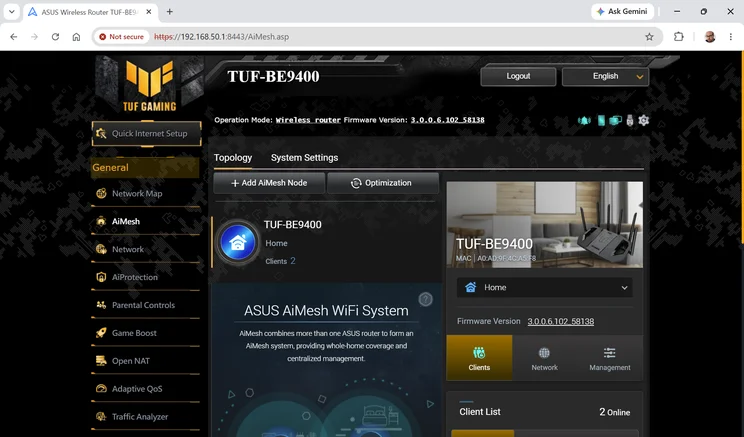
Task: Expand the Home location dropdown
Action: point(545,288)
